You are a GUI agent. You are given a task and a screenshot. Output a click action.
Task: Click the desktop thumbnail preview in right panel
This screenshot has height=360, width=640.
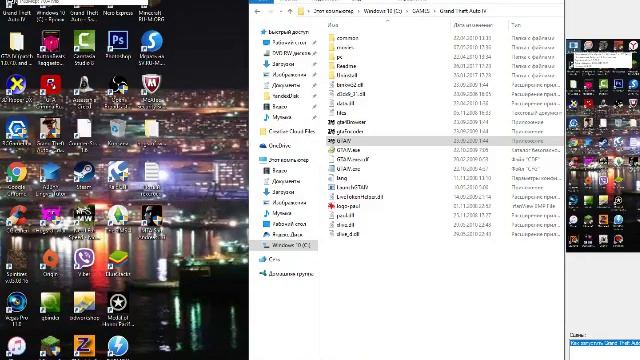pos(603,145)
